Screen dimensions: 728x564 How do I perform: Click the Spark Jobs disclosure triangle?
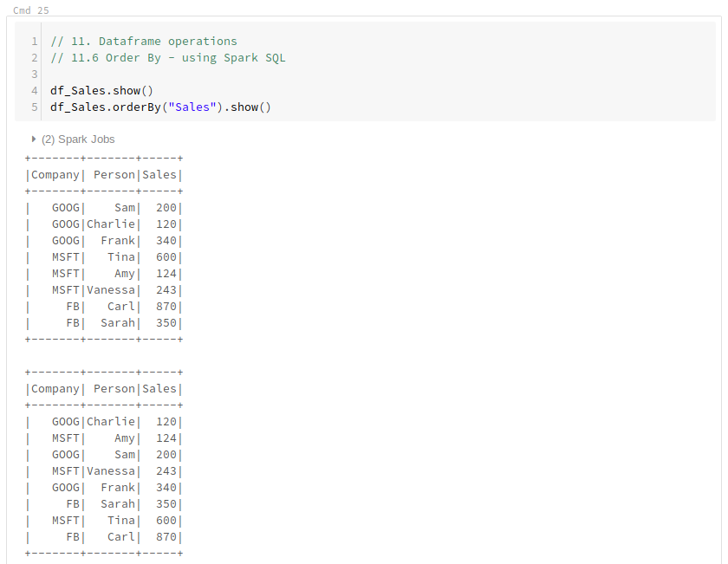pyautogui.click(x=33, y=139)
